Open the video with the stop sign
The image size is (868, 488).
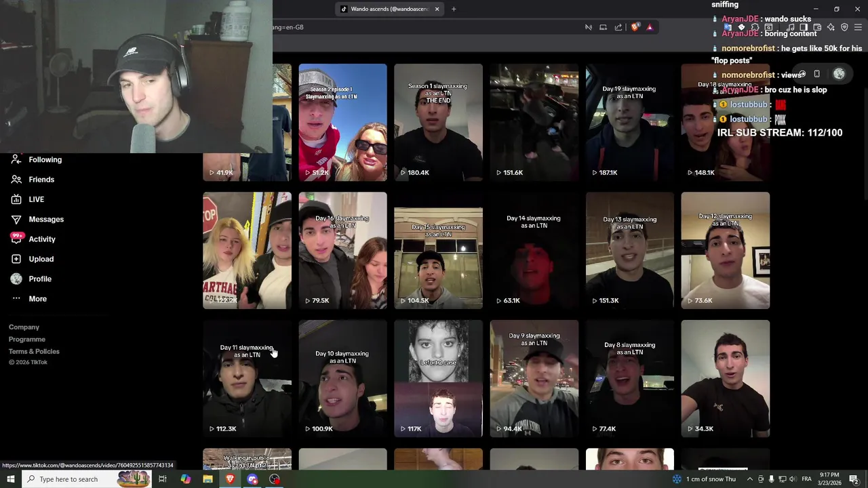tap(248, 251)
